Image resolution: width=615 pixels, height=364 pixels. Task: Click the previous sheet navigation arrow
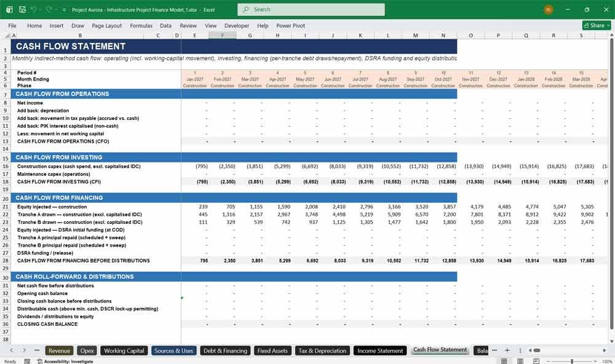pyautogui.click(x=12, y=350)
